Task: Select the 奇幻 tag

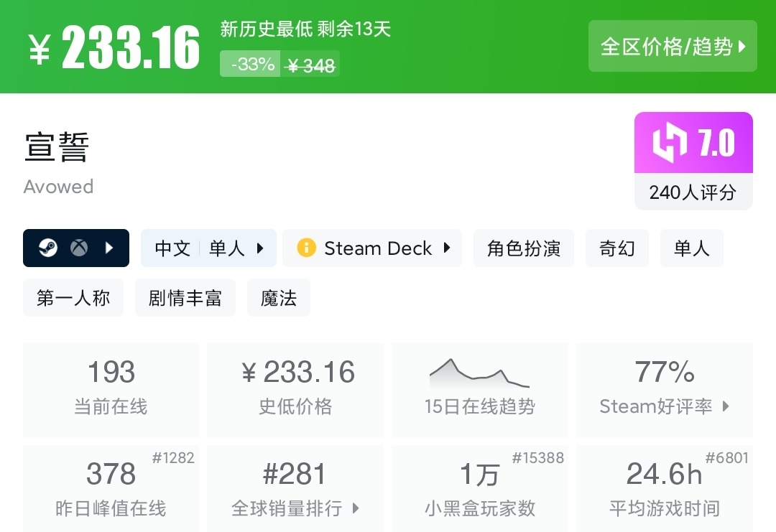Action: [617, 248]
